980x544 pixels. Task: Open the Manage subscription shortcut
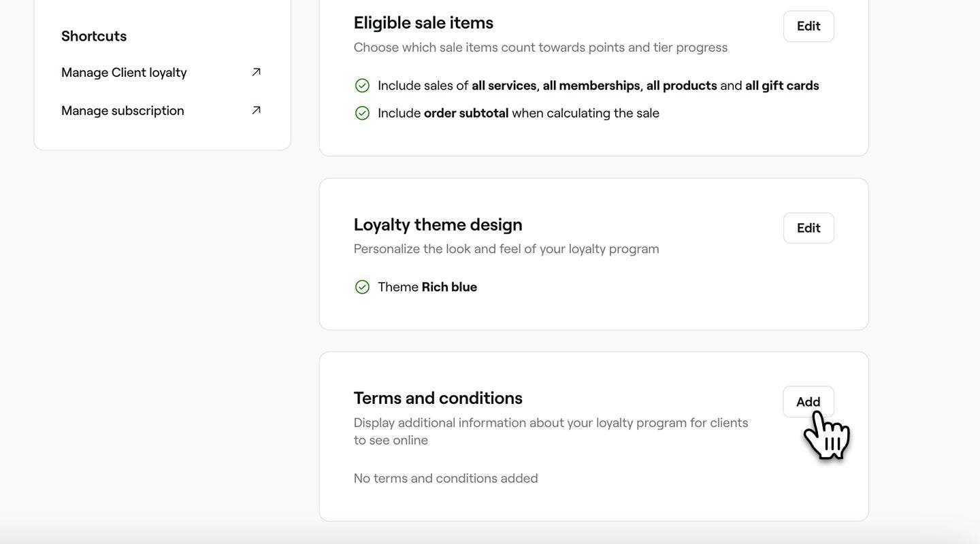161,110
